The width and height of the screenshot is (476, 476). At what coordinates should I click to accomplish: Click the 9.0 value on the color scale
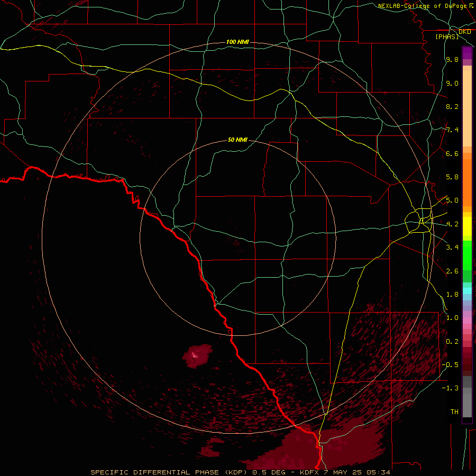tap(452, 83)
